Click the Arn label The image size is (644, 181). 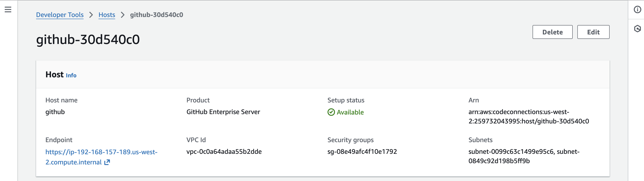click(474, 100)
